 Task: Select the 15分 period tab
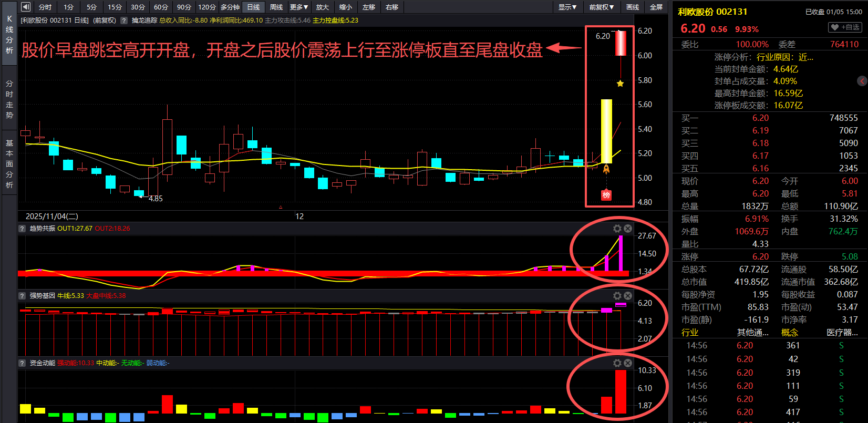pyautogui.click(x=115, y=7)
